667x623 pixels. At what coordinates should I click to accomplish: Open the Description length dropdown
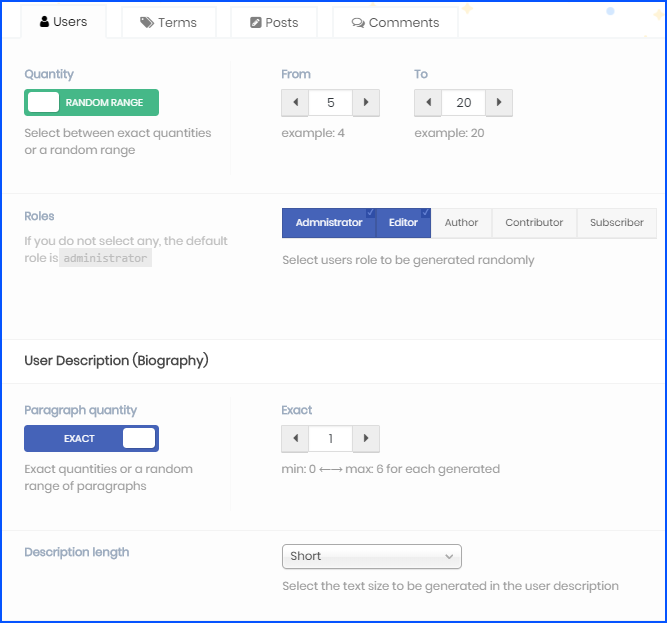[x=371, y=556]
